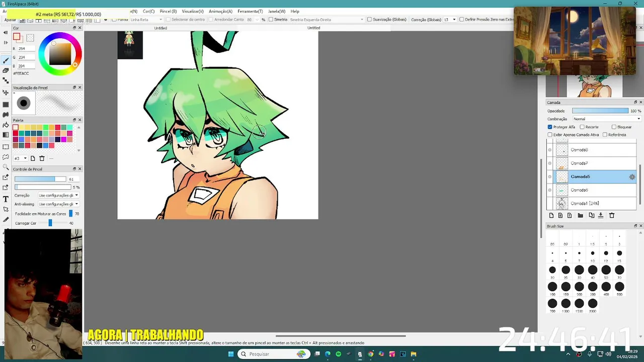Toggle Simetria checkbox in top bar
This screenshot has width=644, height=362.
coord(271,20)
